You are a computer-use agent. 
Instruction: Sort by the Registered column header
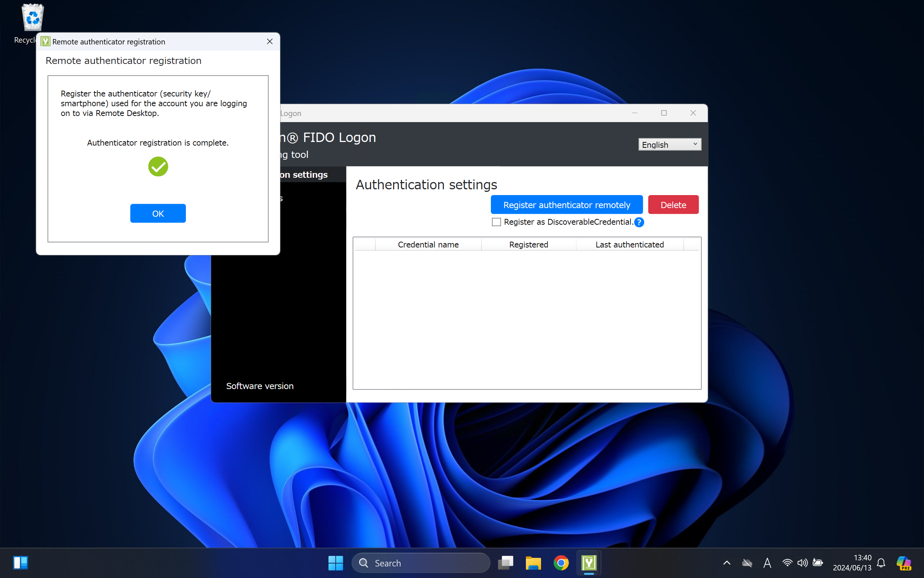click(x=528, y=245)
